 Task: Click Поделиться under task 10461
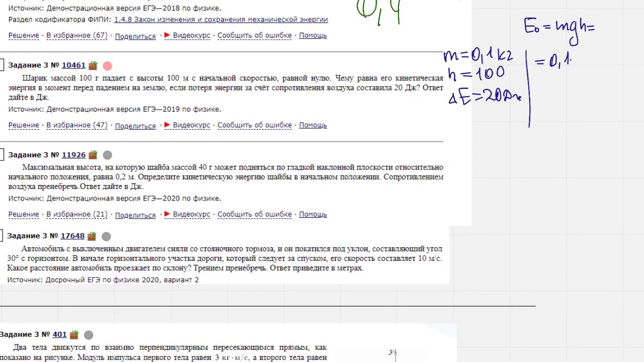pos(135,126)
